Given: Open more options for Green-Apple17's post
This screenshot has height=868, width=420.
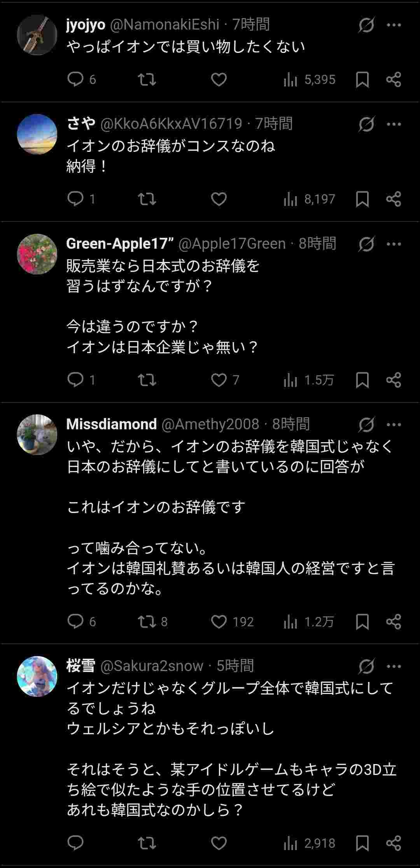Looking at the screenshot, I should click(394, 244).
